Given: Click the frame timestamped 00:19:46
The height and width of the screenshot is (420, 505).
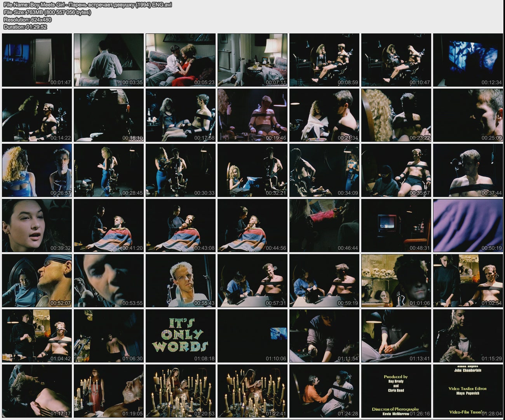Looking at the screenshot, I should click(x=252, y=115).
